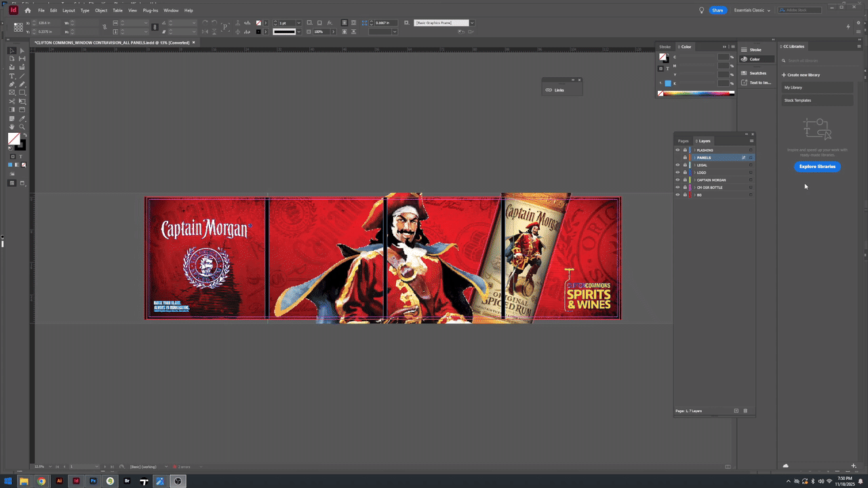Open the File menu
The height and width of the screenshot is (488, 868).
[x=41, y=10]
